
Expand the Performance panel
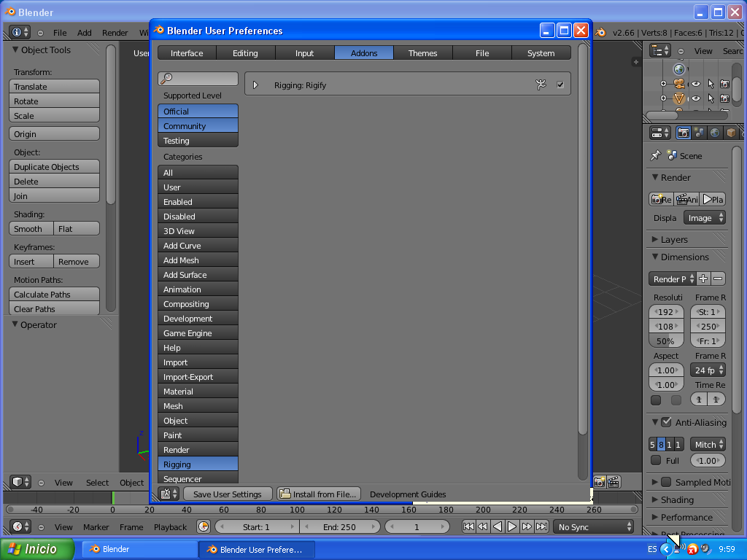655,517
